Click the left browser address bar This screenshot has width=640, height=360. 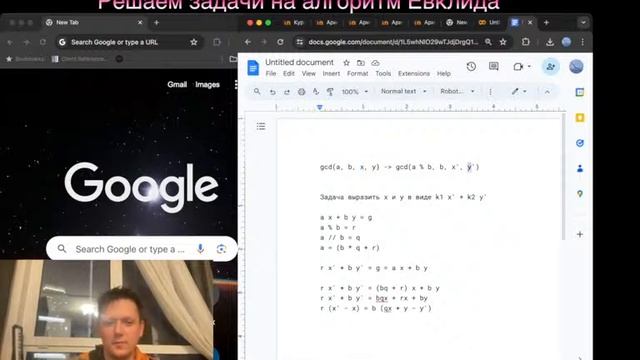tap(129, 42)
